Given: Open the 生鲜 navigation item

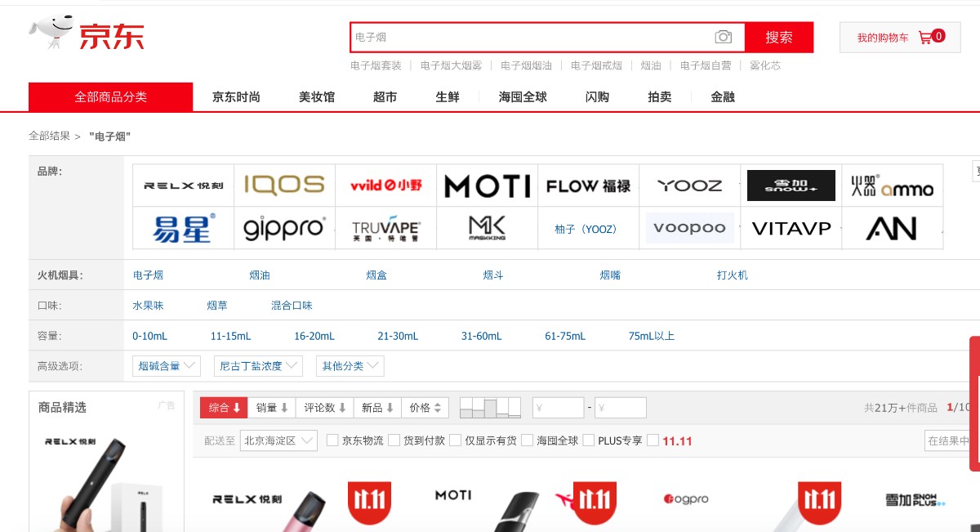Looking at the screenshot, I should click(x=448, y=96).
